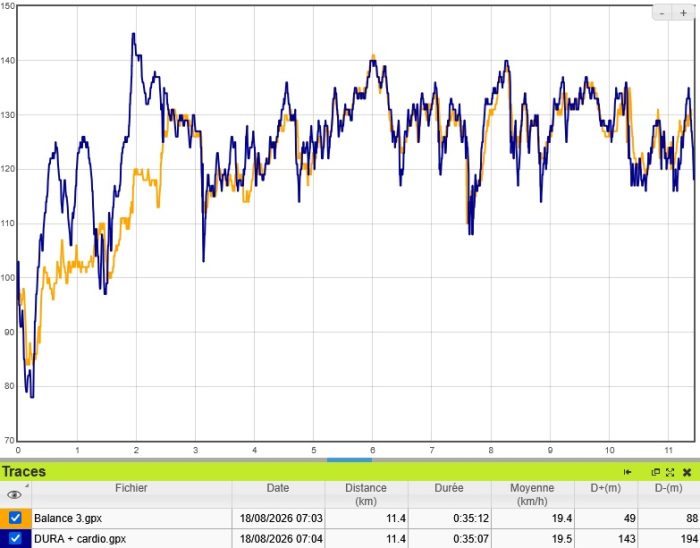The width and height of the screenshot is (700, 548).
Task: Toggle visibility of all traces via eye icon
Action: click(x=15, y=494)
